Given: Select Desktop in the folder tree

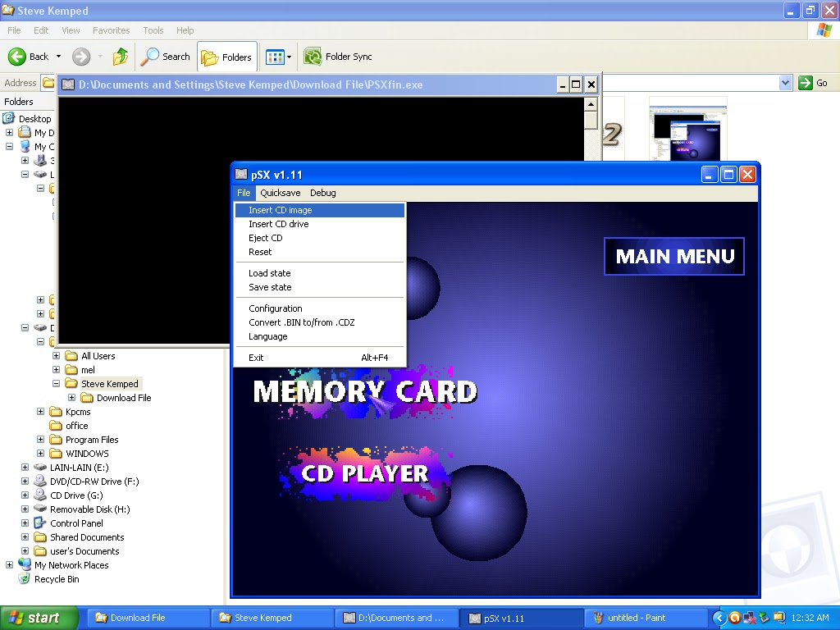Looking at the screenshot, I should click(x=34, y=119).
